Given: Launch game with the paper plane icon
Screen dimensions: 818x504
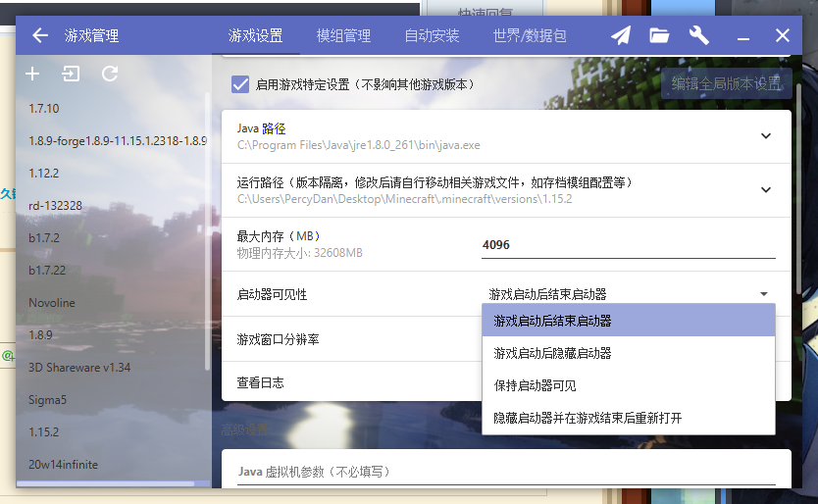Looking at the screenshot, I should click(621, 35).
